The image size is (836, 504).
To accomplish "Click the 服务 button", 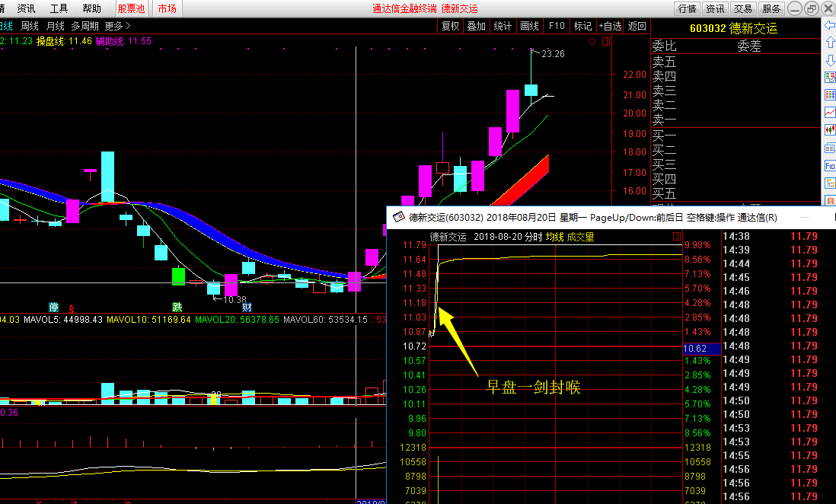I will (771, 8).
